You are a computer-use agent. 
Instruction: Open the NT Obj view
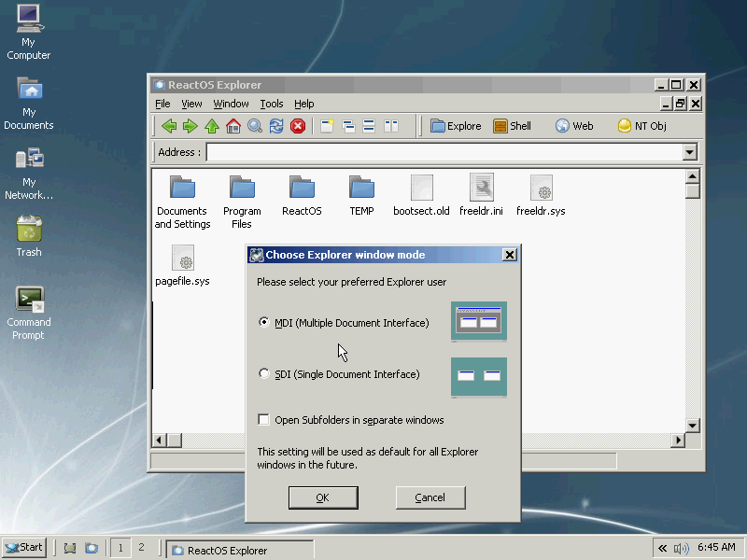pos(642,126)
